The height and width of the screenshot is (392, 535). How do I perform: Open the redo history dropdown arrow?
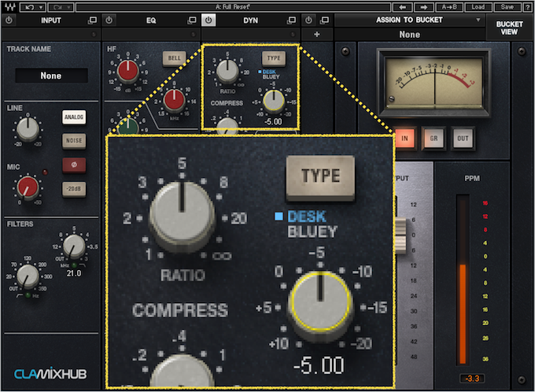pos(69,7)
